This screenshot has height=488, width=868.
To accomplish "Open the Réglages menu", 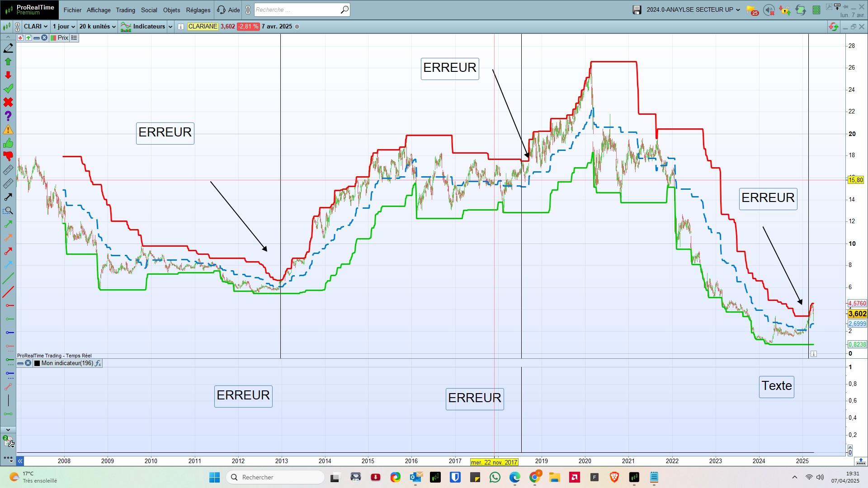I will (198, 10).
